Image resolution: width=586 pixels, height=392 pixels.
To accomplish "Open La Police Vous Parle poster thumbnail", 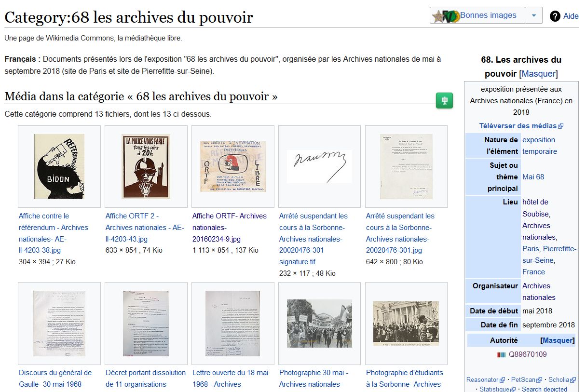I will click(x=146, y=166).
